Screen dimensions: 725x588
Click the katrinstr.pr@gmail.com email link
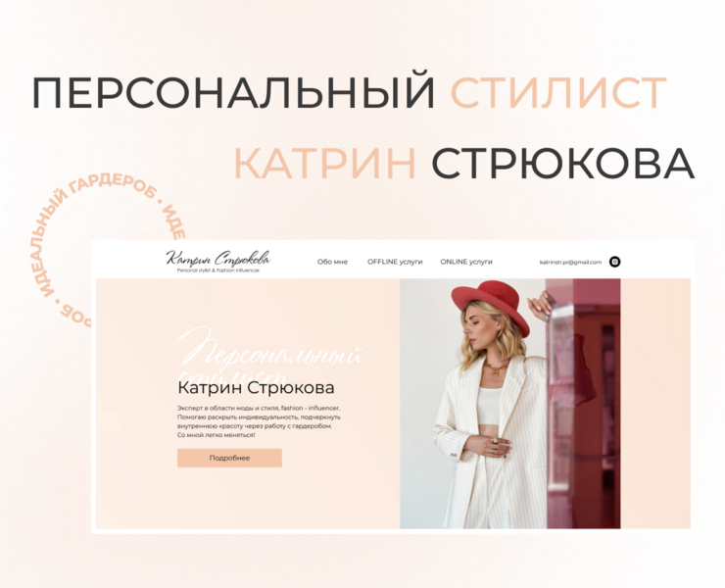tap(570, 262)
